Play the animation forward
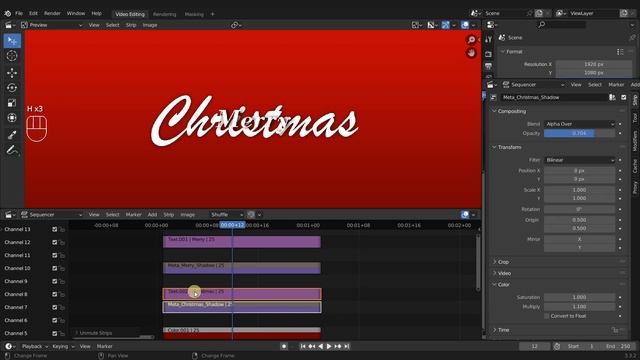 point(329,346)
